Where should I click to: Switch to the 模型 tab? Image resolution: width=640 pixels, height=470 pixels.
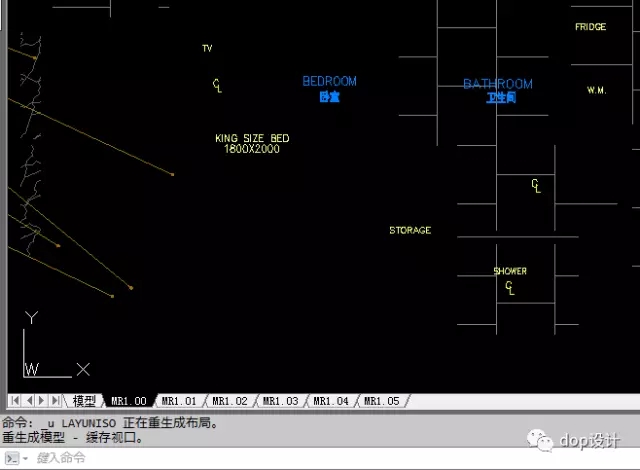point(84,401)
